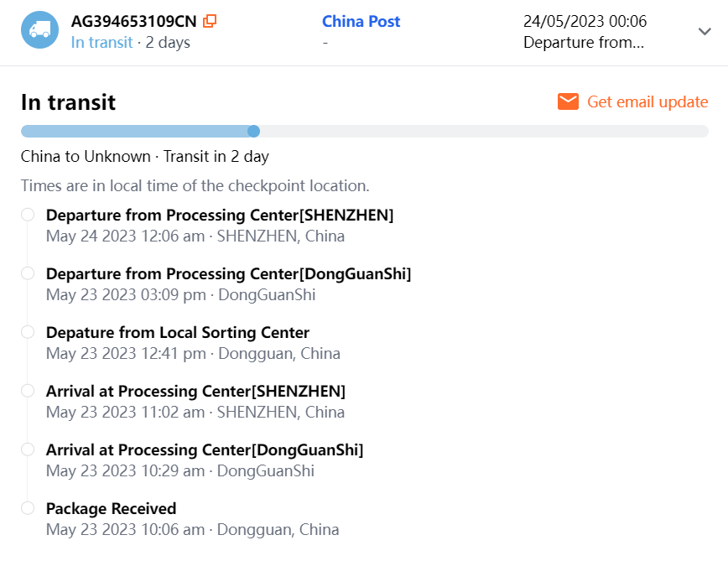
Task: Select the Package Received checkpoint marker
Action: tap(28, 508)
